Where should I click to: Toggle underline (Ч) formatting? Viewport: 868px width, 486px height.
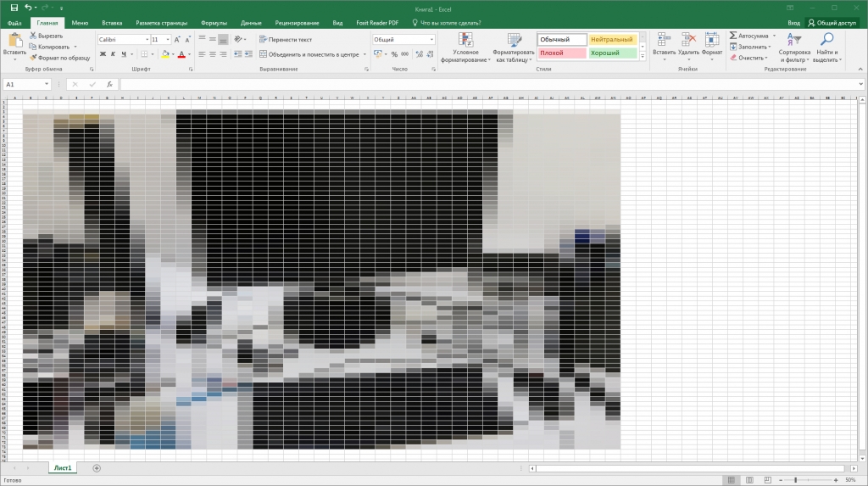pyautogui.click(x=124, y=54)
